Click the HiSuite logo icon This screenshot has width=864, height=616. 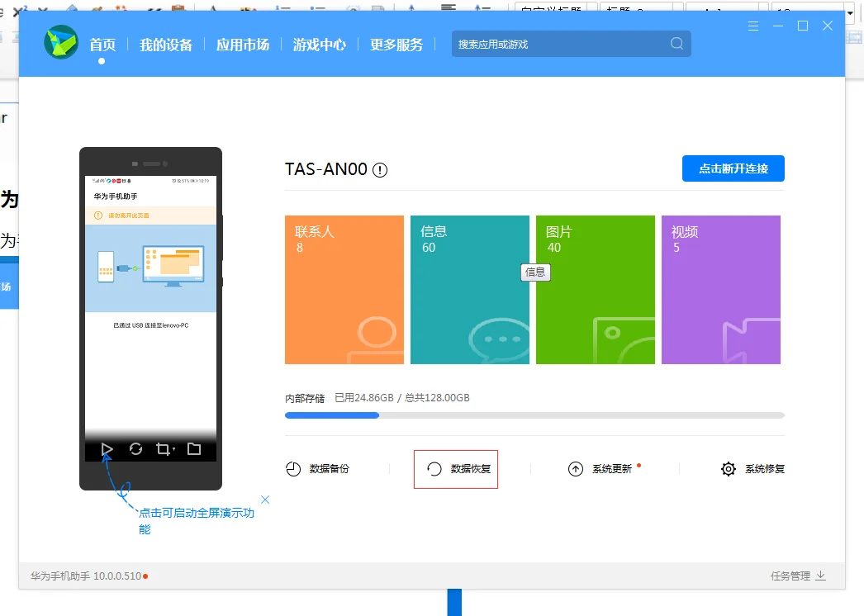(x=61, y=44)
